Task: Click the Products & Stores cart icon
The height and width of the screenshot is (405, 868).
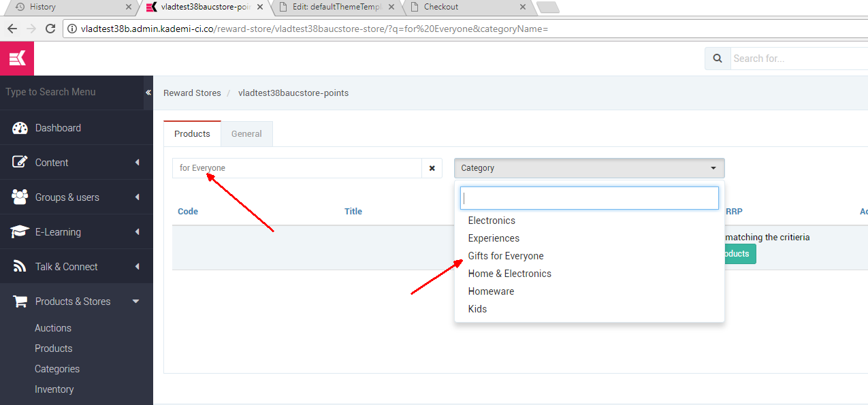Action: pyautogui.click(x=20, y=302)
